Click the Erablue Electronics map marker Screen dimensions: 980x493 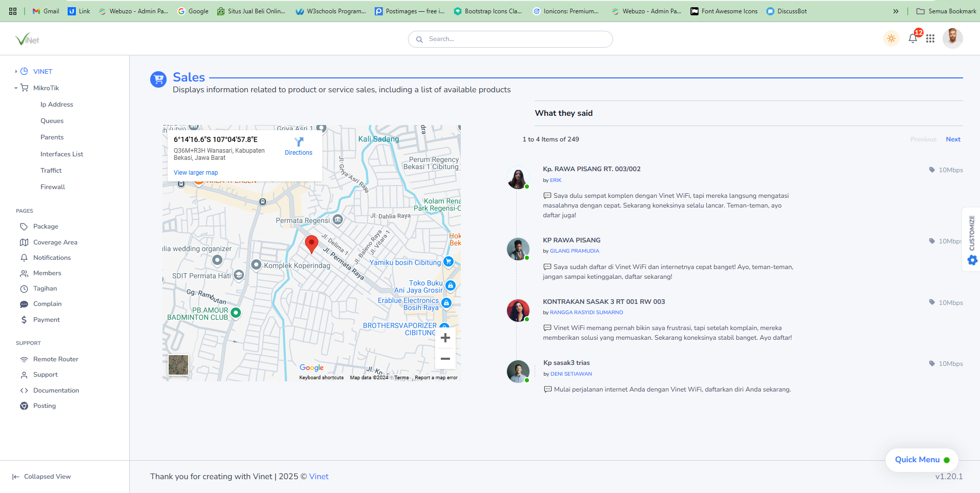pos(446,303)
